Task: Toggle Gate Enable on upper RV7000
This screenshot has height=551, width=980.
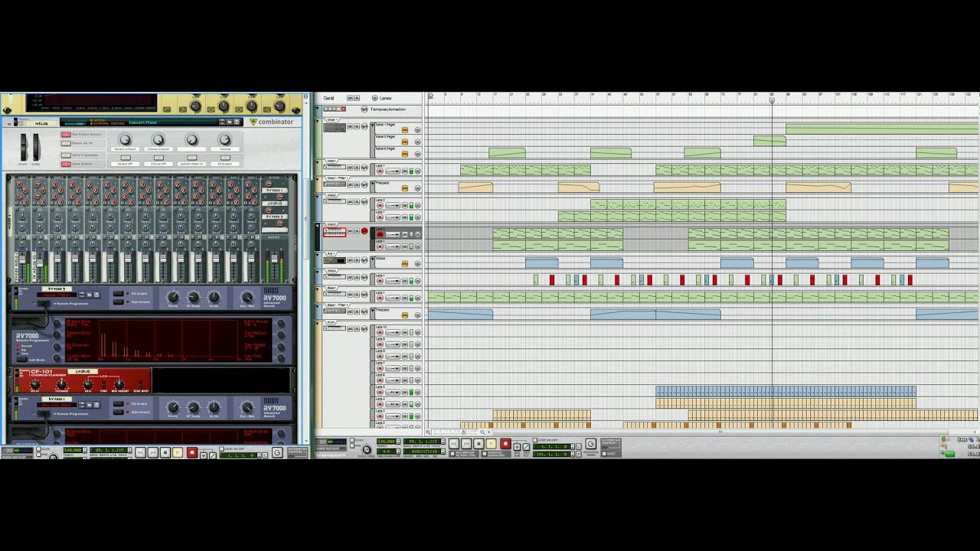Action: [x=119, y=302]
